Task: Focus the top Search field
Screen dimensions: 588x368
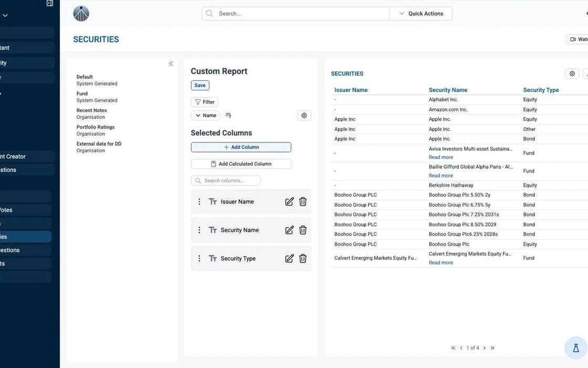Action: (296, 14)
